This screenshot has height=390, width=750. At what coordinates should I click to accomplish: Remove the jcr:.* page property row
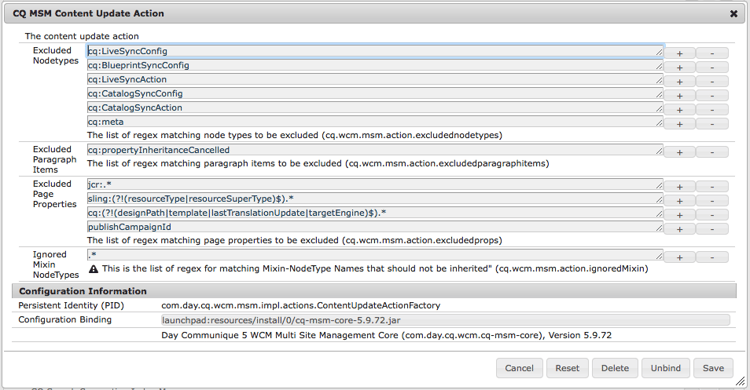712,187
